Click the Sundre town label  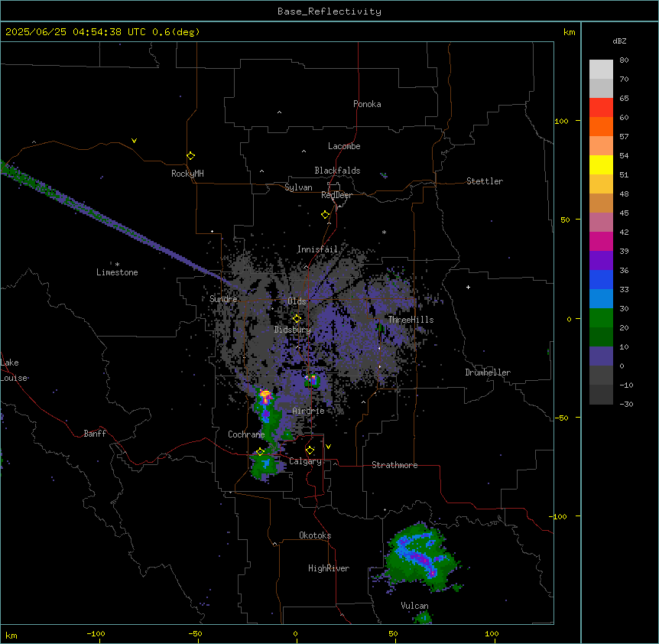coord(223,299)
